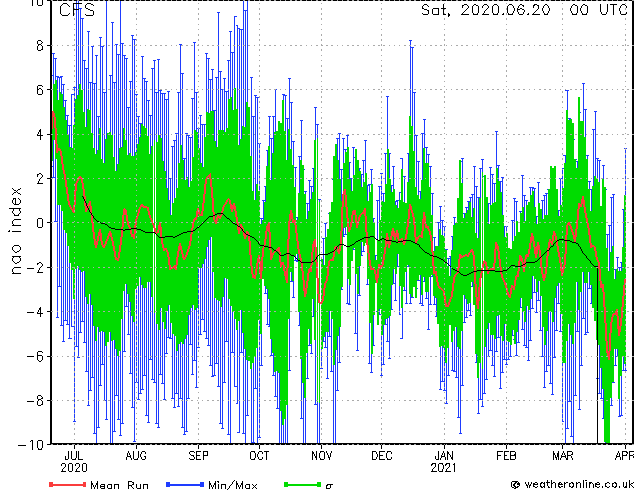This screenshot has width=634, height=490.
Task: Click the Min/Max legend label
Action: click(x=232, y=485)
